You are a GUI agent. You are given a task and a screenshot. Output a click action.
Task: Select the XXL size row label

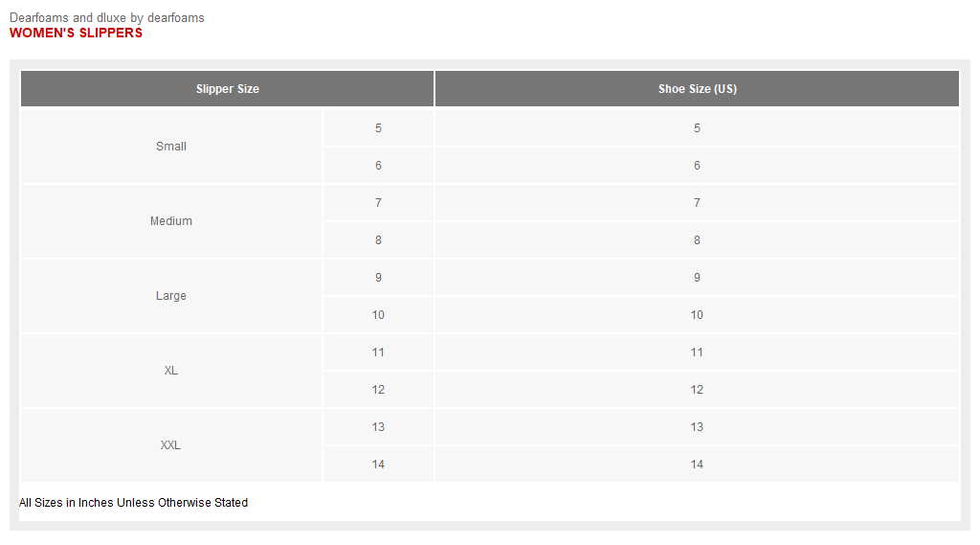point(171,445)
